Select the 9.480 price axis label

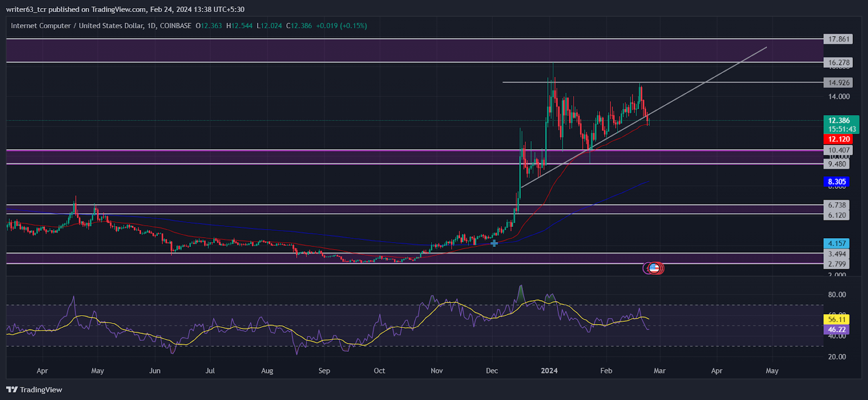837,164
